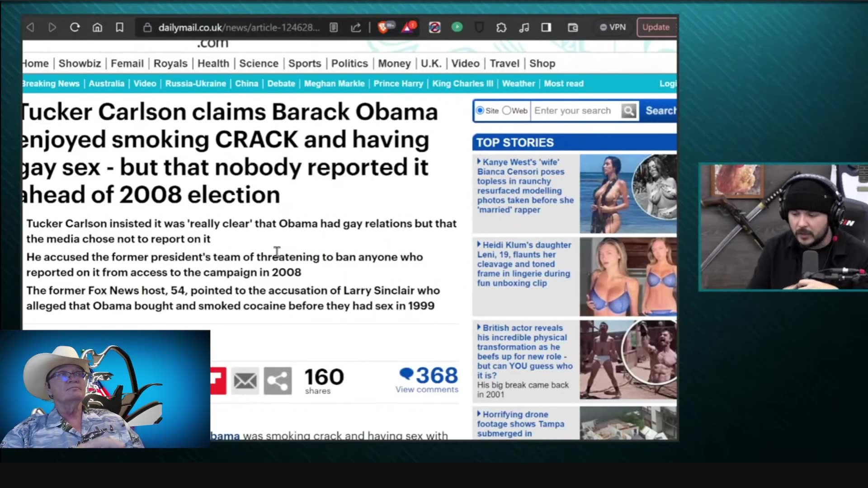Open the Heidi Klum's daughter story thumbnail
This screenshot has width=868, height=488.
[x=628, y=277]
